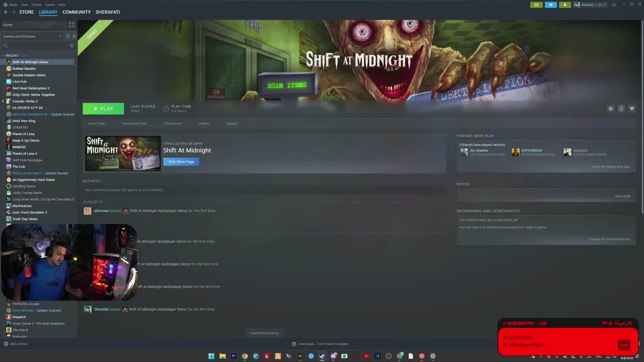Play Shift At Midnight Demo

click(103, 109)
